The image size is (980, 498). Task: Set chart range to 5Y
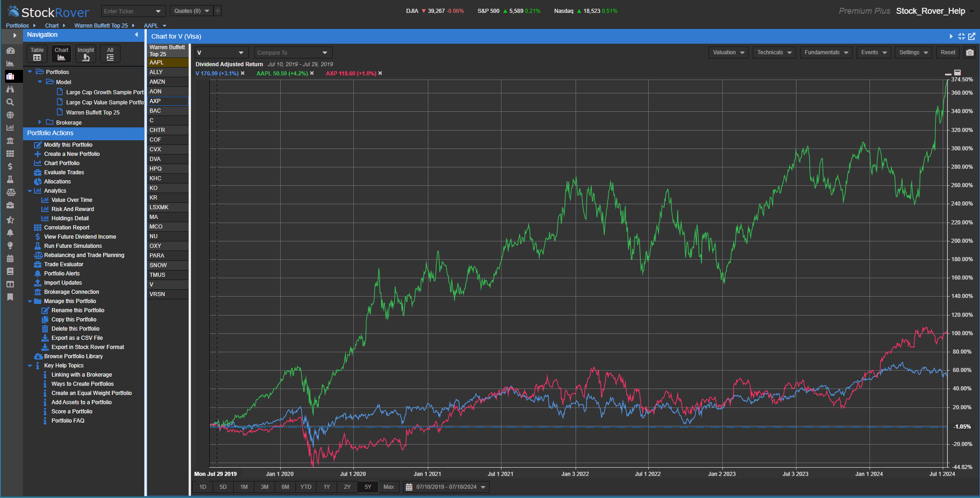[x=368, y=487]
